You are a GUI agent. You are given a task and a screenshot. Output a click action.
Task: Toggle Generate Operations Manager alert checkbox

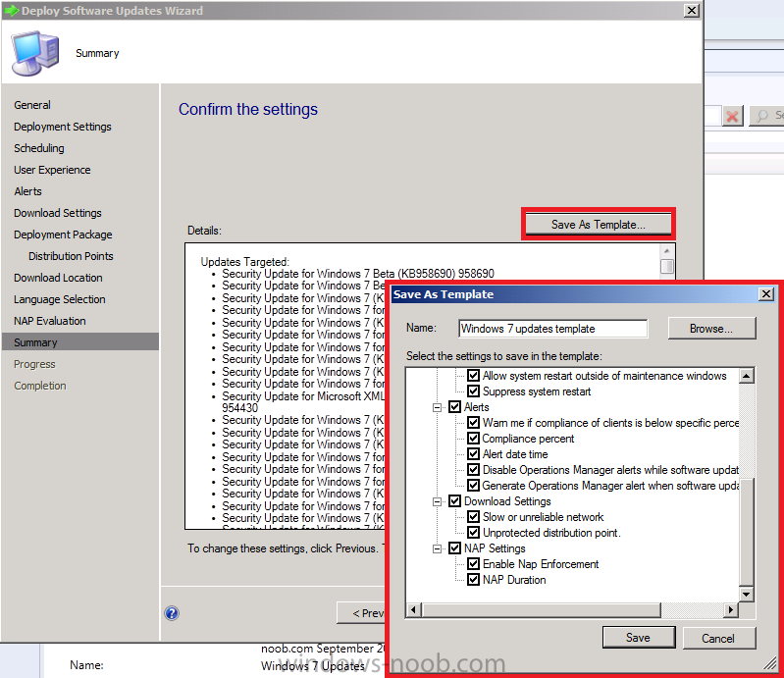[x=474, y=486]
